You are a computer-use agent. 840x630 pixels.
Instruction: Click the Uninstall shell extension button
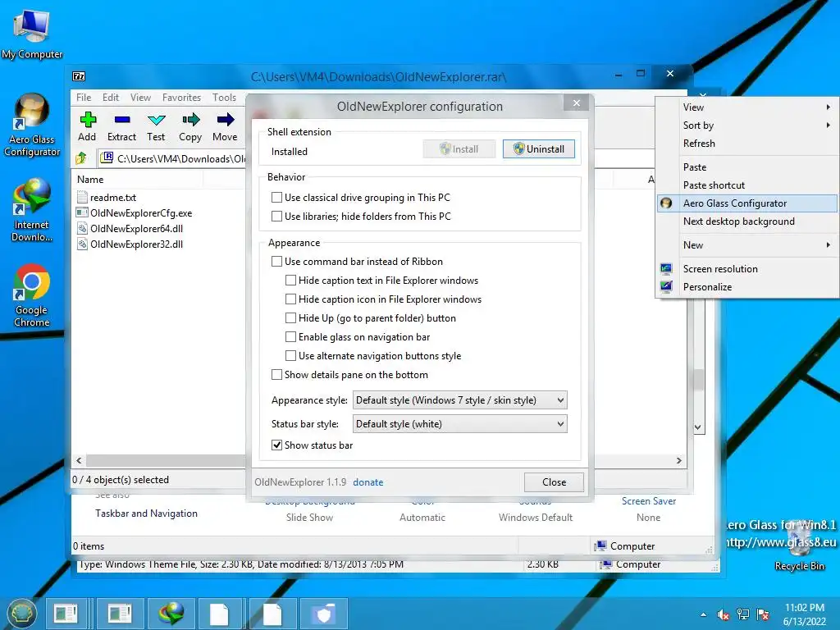[538, 149]
